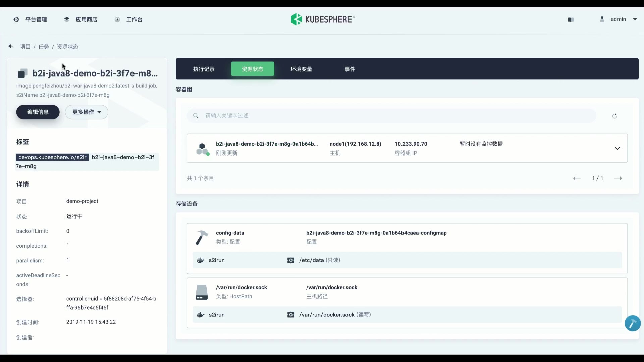
Task: Click the pod hexagon icon for b2i-java8-demo
Action: (x=203, y=148)
